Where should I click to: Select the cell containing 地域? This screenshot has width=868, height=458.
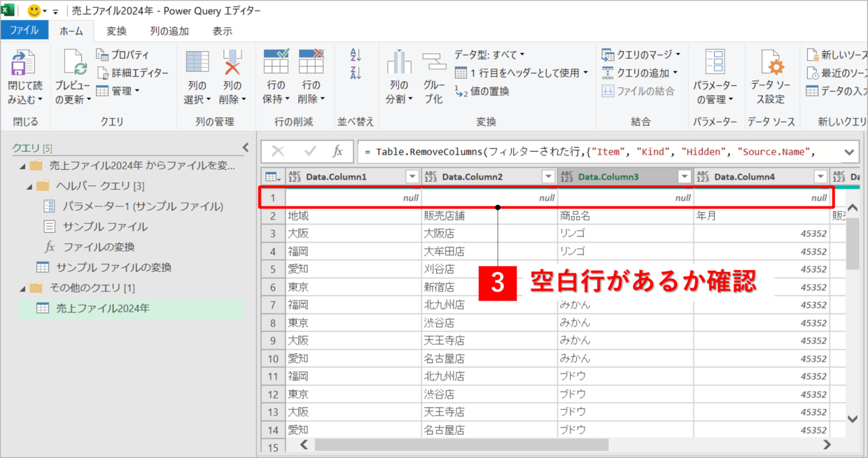tap(353, 216)
